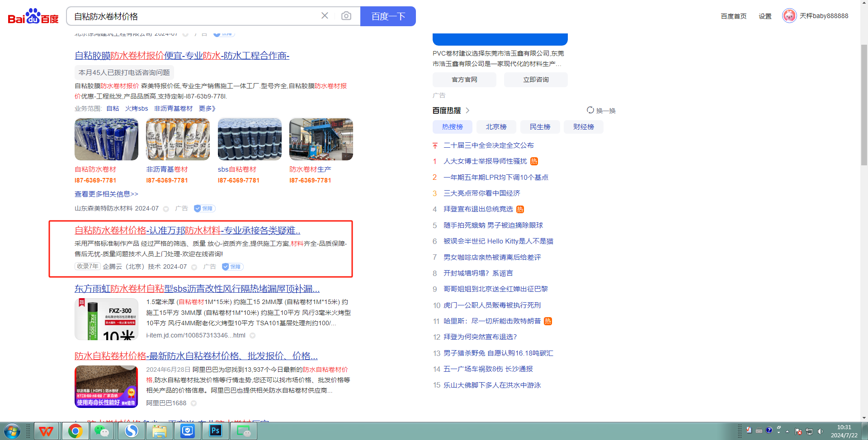The height and width of the screenshot is (440, 868).
Task: Clear the search box with the X icon
Action: (x=325, y=16)
